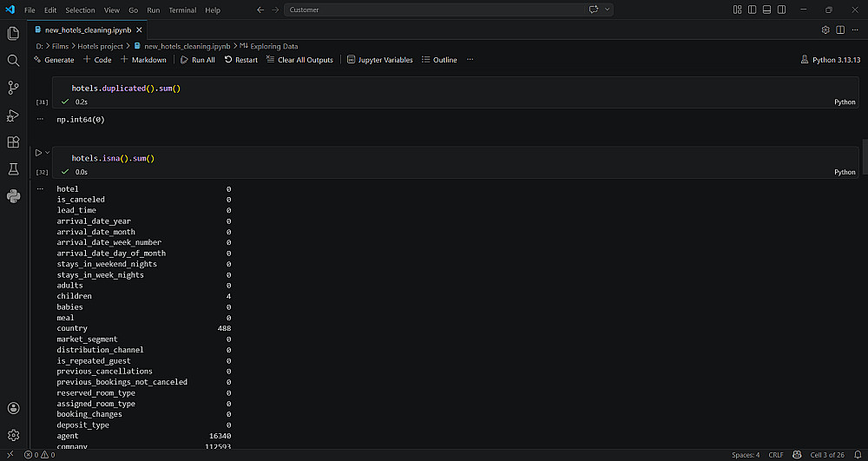Click Clear All Outputs button
Screen dimensions: 868x461
[x=299, y=60]
